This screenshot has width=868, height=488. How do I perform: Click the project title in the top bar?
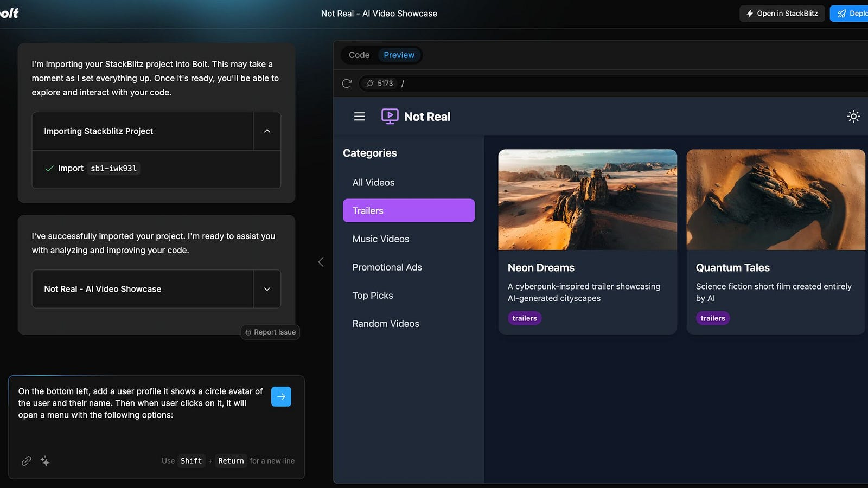(379, 14)
